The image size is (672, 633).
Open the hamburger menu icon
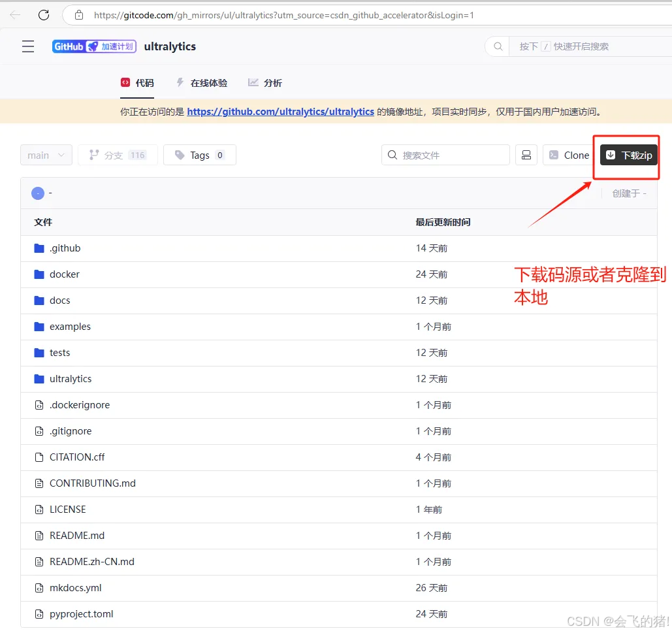click(x=28, y=46)
